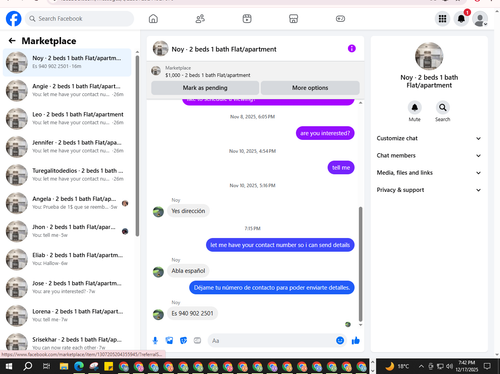This screenshot has width=500, height=374.
Task: Open Task View on the taskbar
Action: (46, 366)
